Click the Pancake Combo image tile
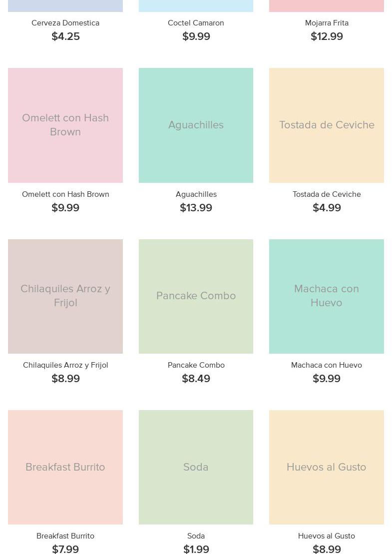The width and height of the screenshot is (392, 554). click(x=196, y=296)
